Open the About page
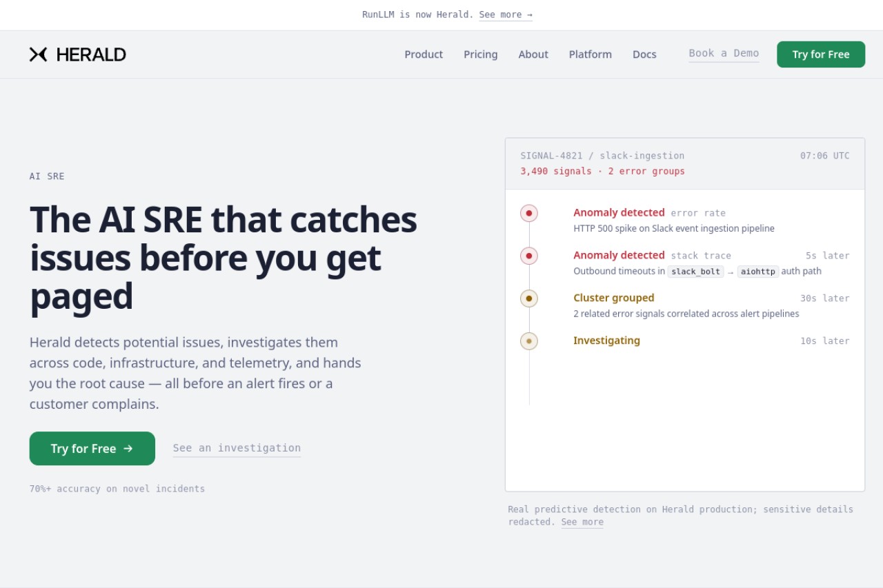 (533, 54)
